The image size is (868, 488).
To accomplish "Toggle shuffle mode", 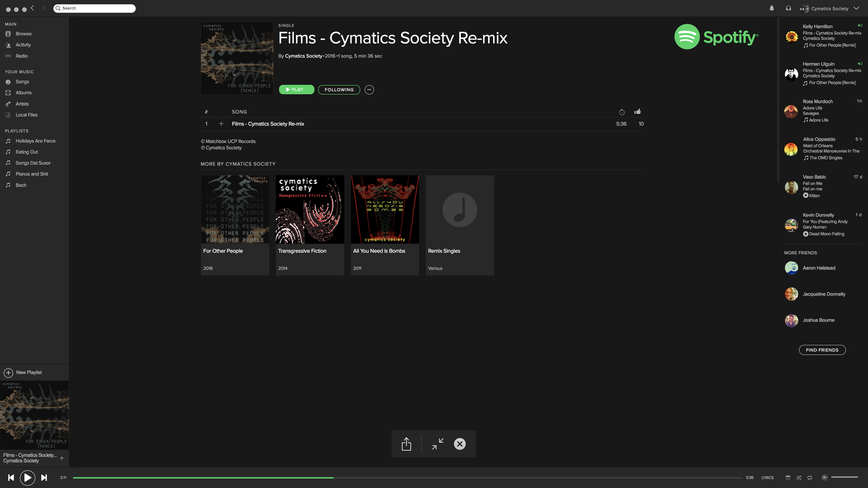I will coord(798,478).
